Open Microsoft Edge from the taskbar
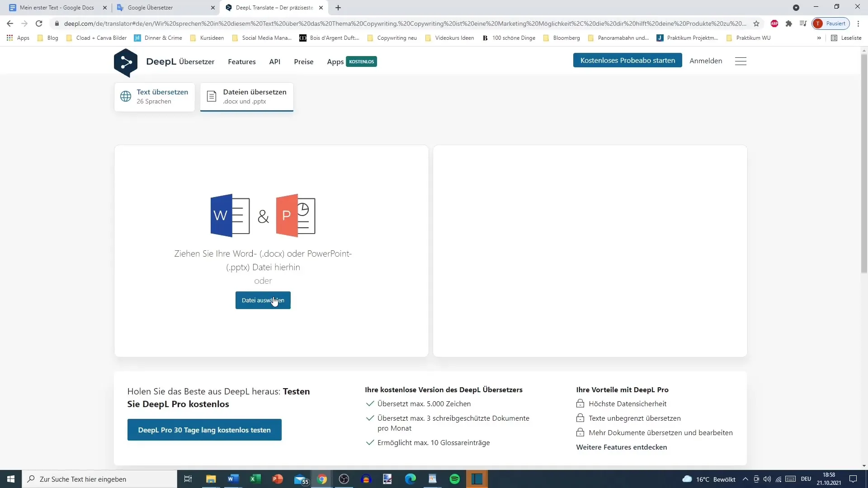The height and width of the screenshot is (488, 868). 410,479
